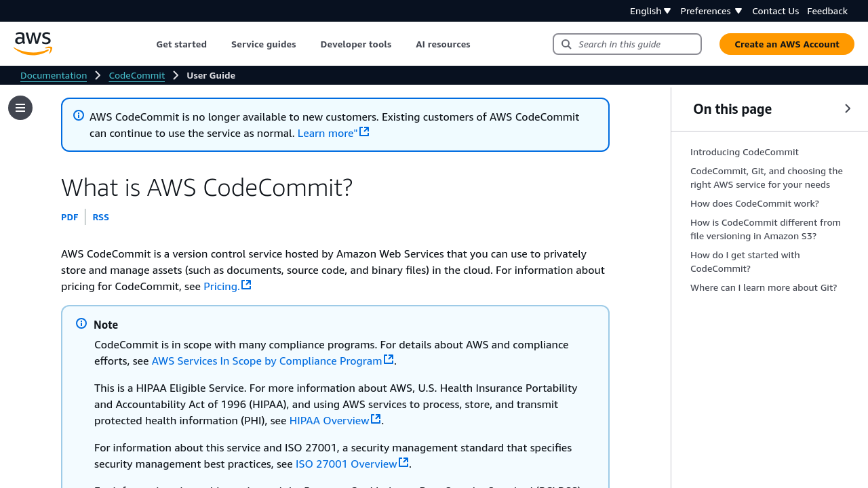Collapse the On this page panel
Screen dimensions: 868x488
click(847, 108)
